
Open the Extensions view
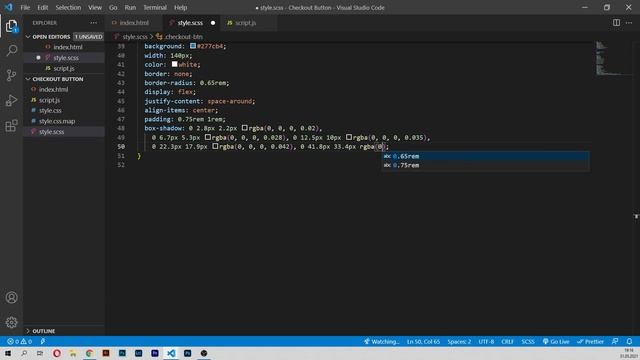11,125
